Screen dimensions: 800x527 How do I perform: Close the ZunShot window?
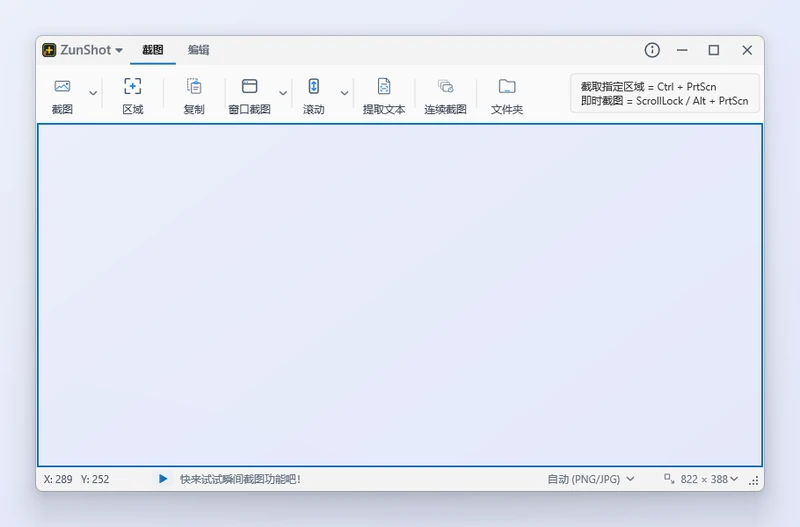pyautogui.click(x=747, y=50)
